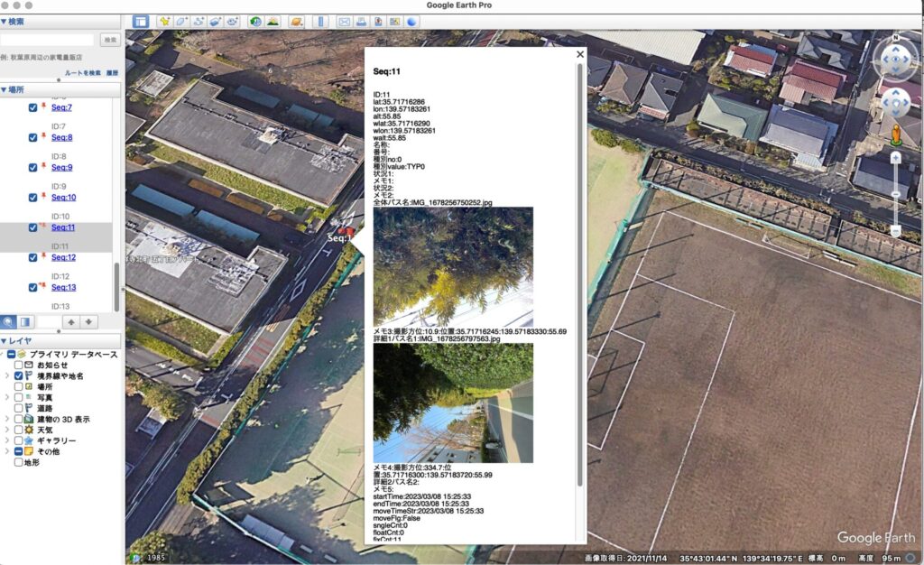Expand the 天気 layer tree

[7, 431]
